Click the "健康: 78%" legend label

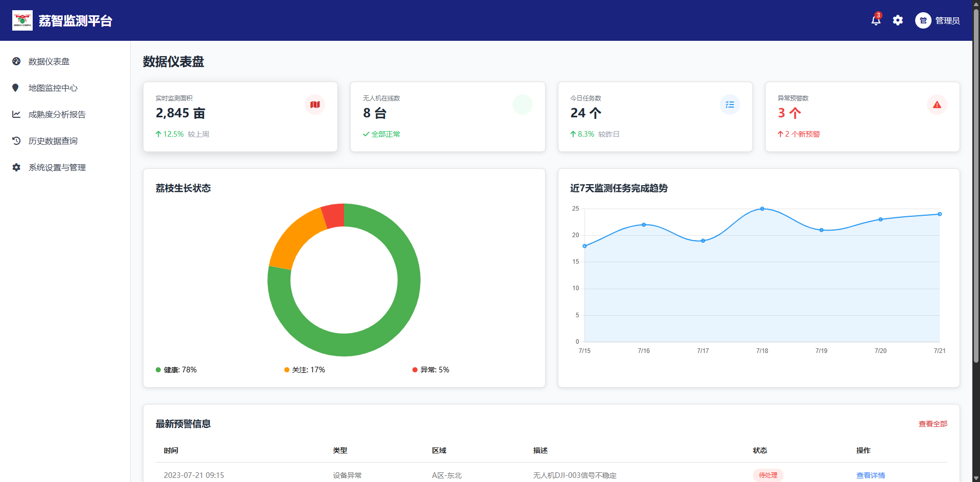(x=180, y=370)
